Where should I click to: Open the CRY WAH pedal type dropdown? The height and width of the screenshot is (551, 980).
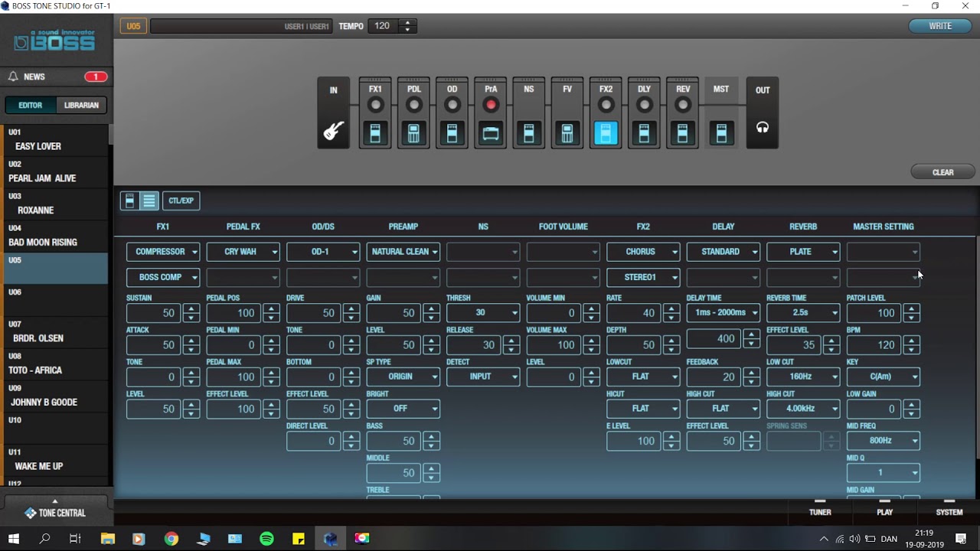point(243,252)
